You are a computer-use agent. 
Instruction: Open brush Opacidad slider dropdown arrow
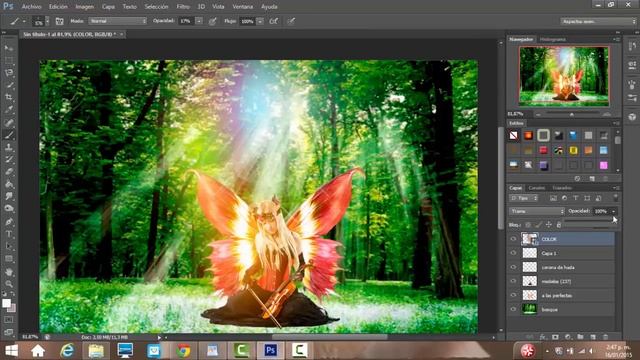coord(199,21)
